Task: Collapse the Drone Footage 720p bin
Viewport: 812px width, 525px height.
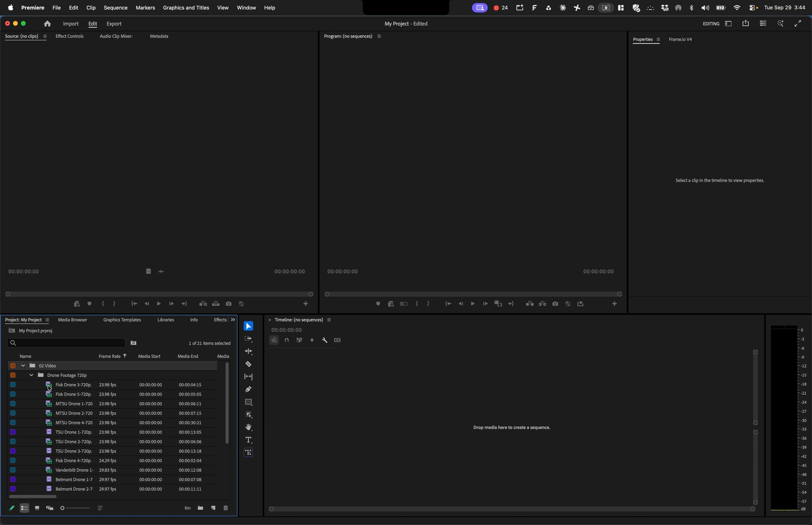Action: (31, 375)
